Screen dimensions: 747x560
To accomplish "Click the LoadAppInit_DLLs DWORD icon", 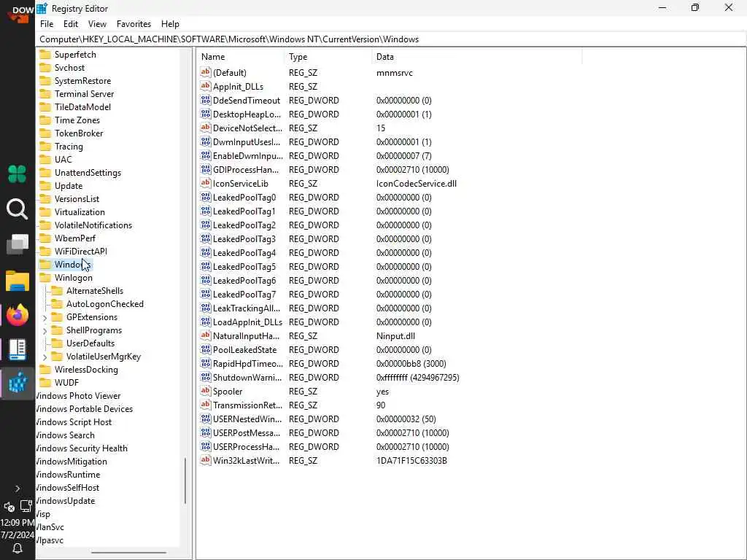I will point(205,322).
